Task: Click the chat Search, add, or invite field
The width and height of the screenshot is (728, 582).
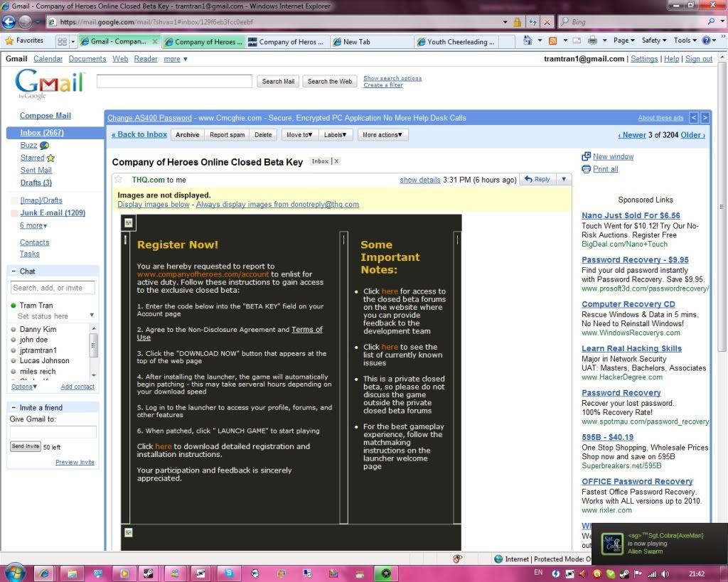Action: [x=53, y=288]
